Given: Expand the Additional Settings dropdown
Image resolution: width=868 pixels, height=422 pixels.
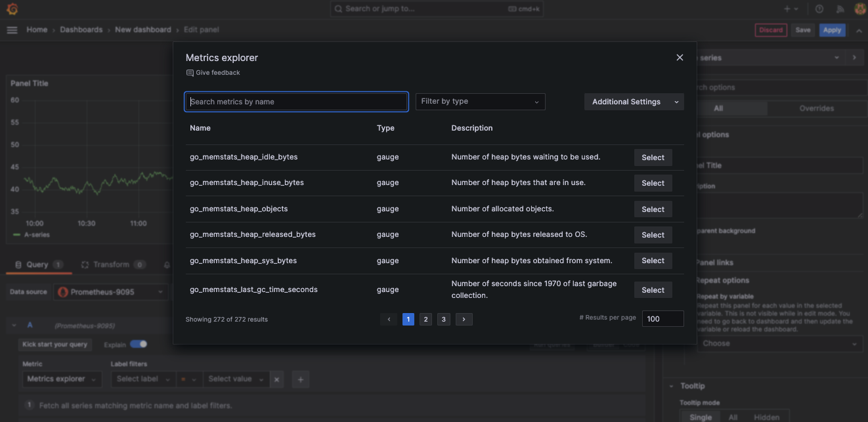Looking at the screenshot, I should [633, 101].
